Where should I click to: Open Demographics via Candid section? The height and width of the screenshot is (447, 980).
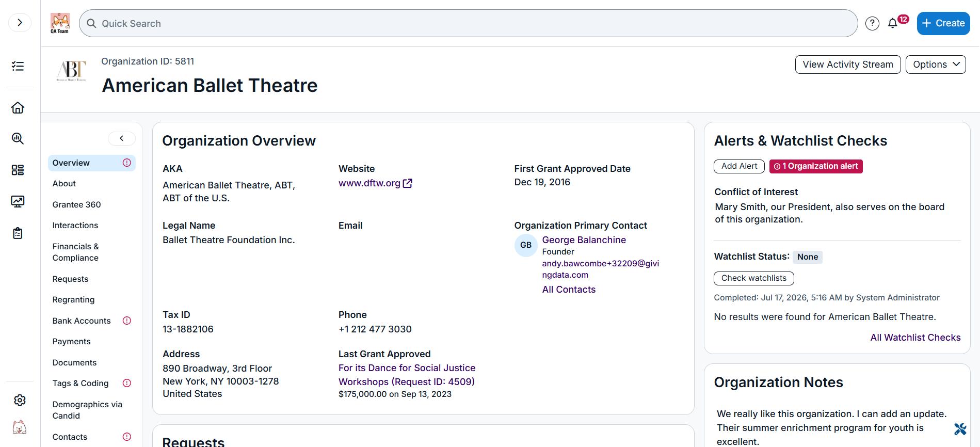coord(87,410)
